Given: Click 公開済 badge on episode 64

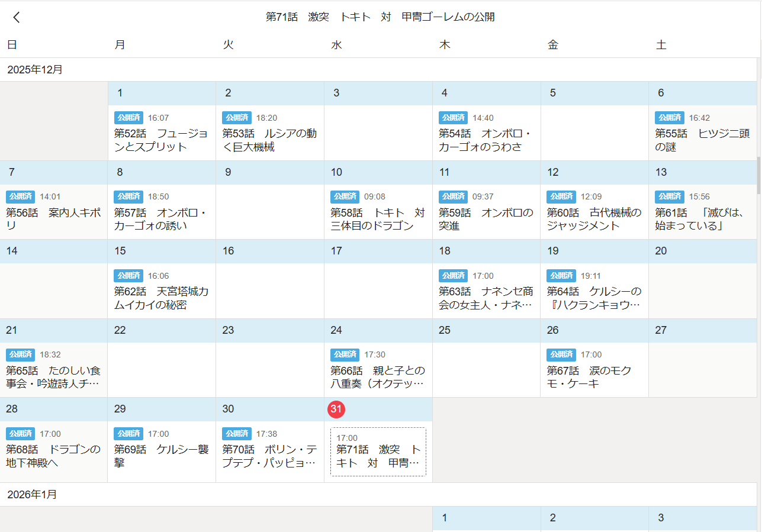Looking at the screenshot, I should coord(561,276).
